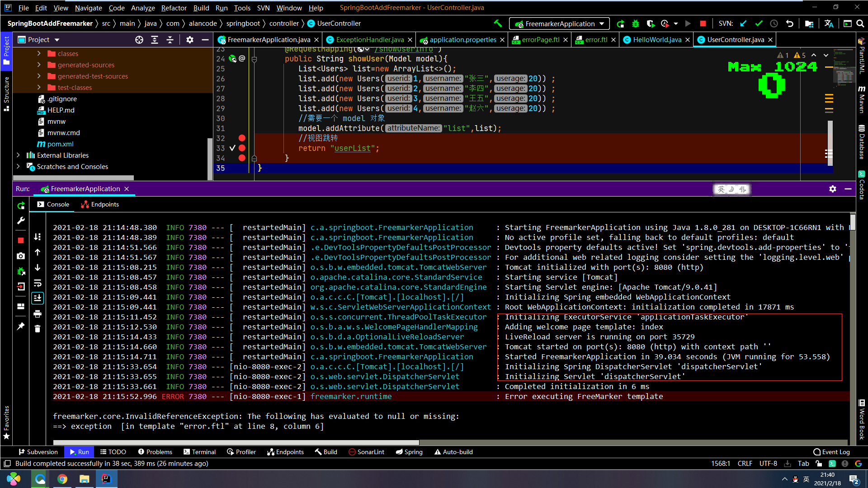Click the camera thread dump icon
Screen dimensions: 868x488
(x=21, y=256)
